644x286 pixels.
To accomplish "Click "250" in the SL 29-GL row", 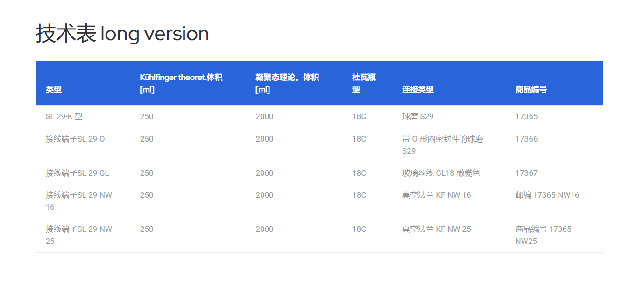I will 147,173.
